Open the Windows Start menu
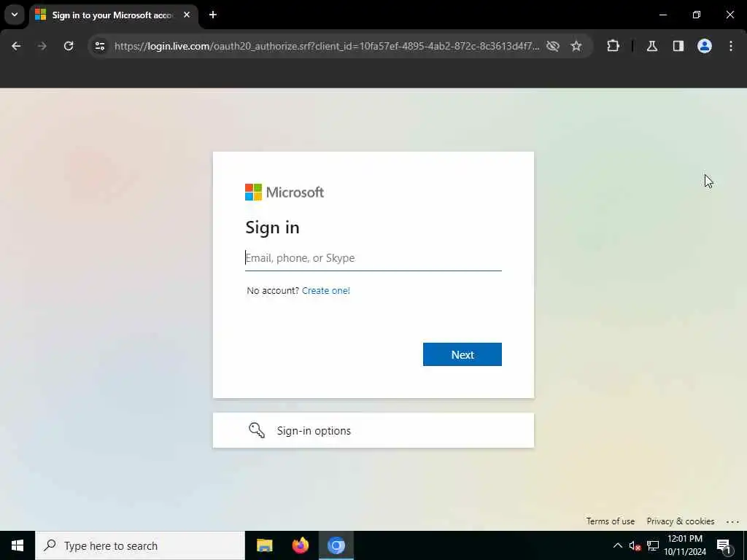The width and height of the screenshot is (747, 560). tap(18, 545)
